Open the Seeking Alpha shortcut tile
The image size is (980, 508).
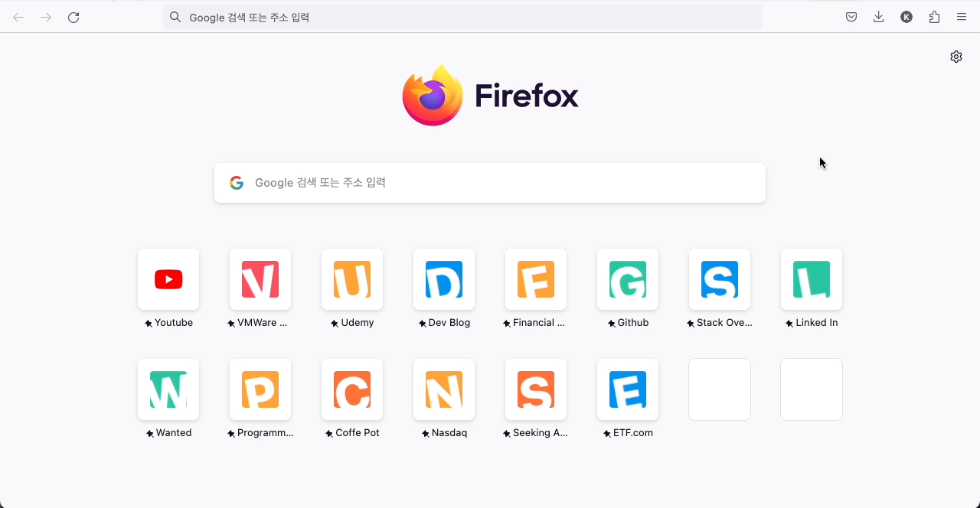[536, 389]
